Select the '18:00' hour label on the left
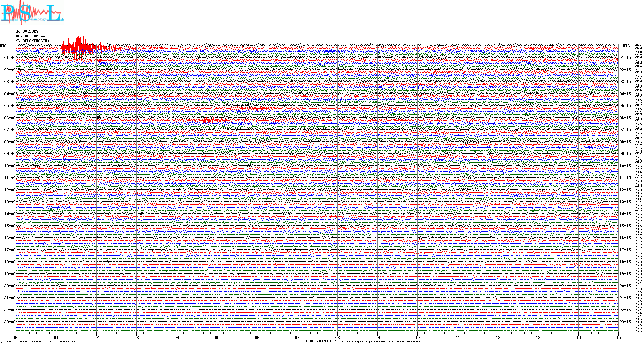644x346 pixels. coord(10,262)
